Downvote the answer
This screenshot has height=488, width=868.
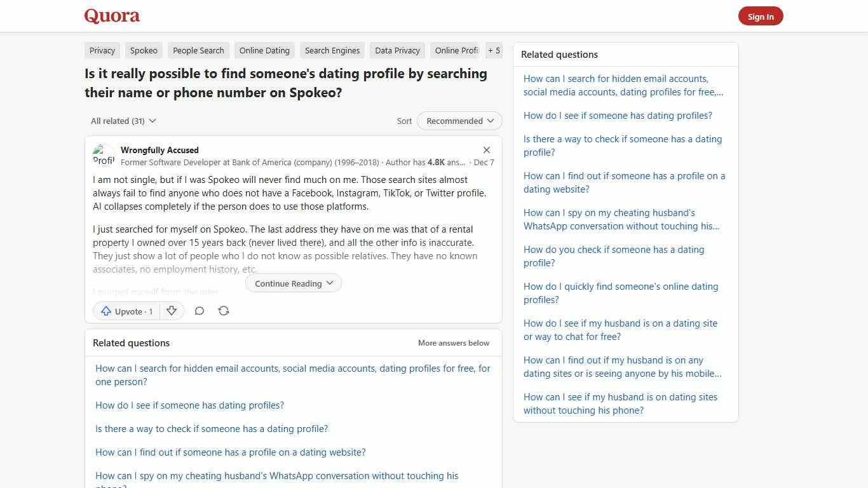172,311
